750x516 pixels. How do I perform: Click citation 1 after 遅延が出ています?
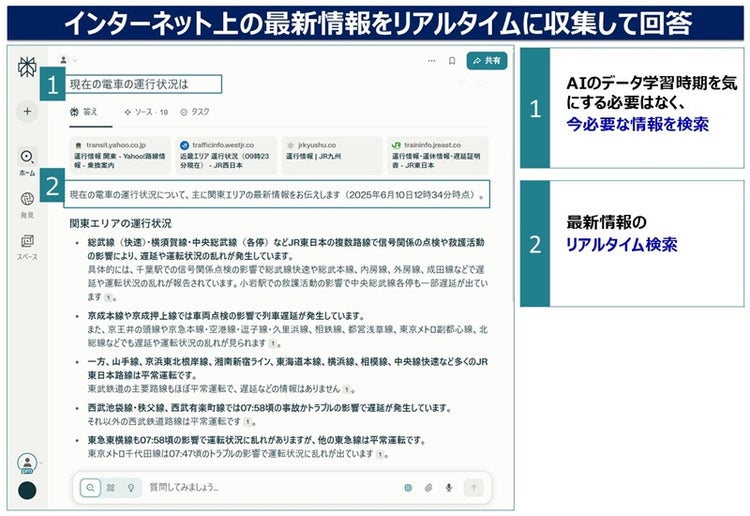pyautogui.click(x=108, y=297)
